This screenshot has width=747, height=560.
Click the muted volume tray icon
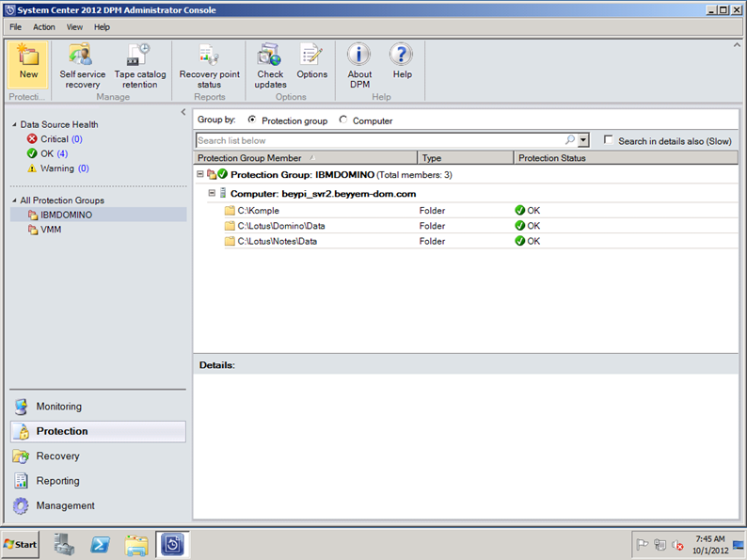(x=677, y=544)
